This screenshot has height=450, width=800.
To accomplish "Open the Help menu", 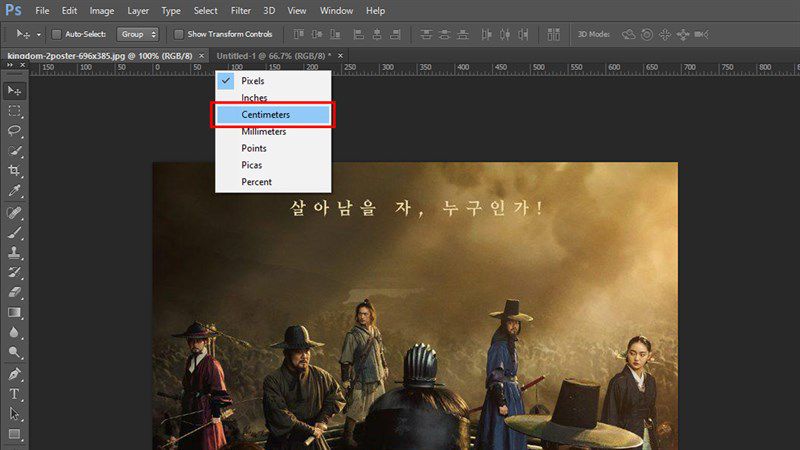I will [375, 10].
